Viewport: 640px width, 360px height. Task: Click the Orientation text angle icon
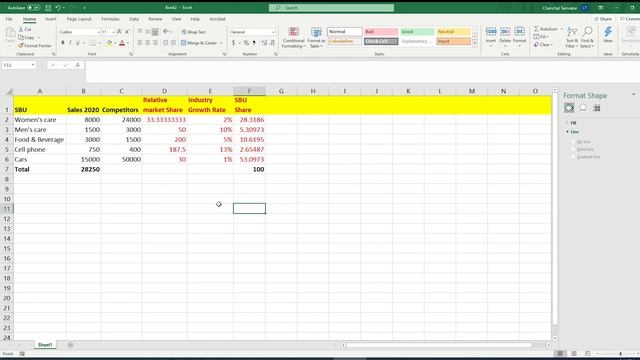(166, 32)
